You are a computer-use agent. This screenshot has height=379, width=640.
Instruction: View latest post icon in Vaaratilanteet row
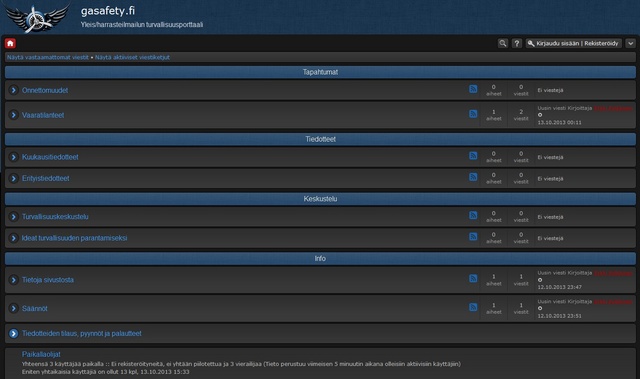coord(540,115)
